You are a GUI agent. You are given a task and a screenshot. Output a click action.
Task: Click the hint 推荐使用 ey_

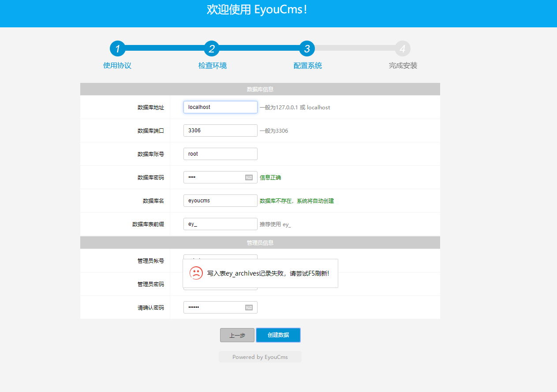275,224
